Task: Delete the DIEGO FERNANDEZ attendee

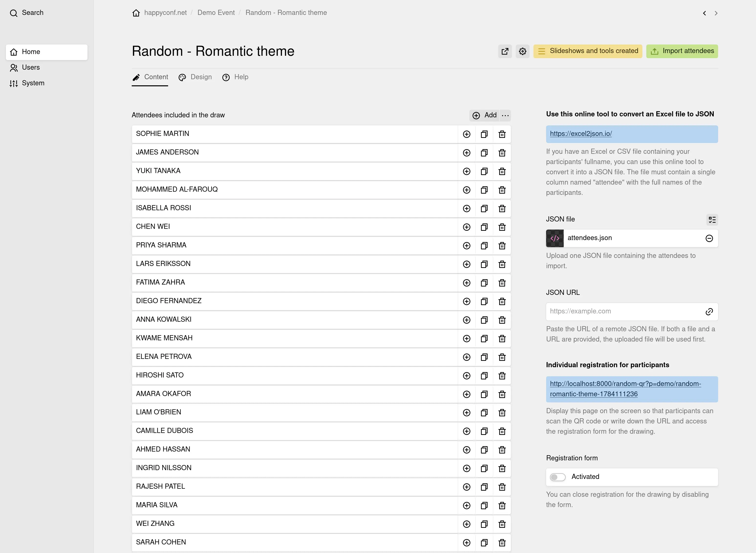Action: [x=502, y=301]
